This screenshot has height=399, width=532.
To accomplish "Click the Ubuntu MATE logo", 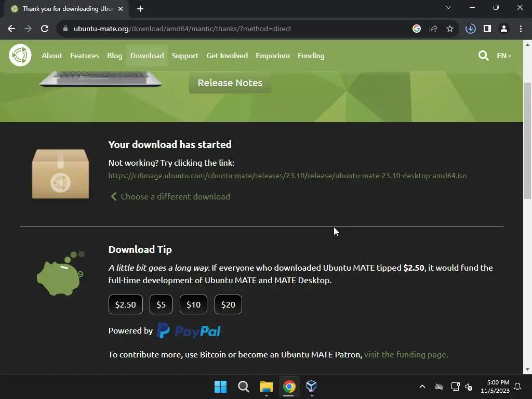I will pos(20,55).
